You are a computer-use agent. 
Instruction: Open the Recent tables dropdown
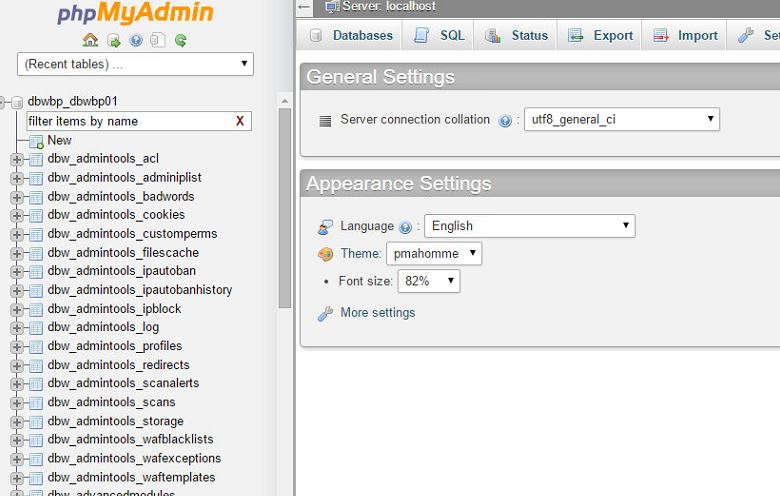pyautogui.click(x=135, y=64)
